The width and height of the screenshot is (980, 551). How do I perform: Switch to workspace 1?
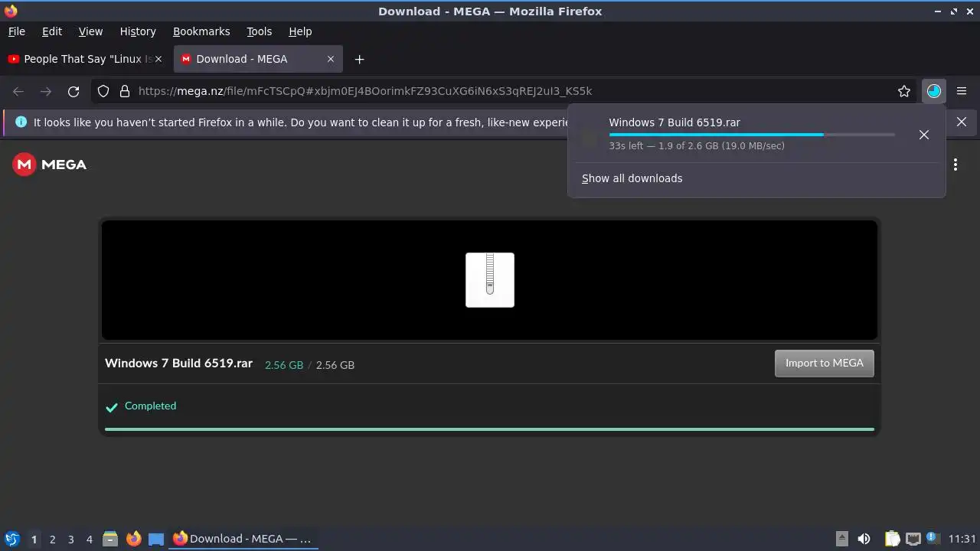[x=34, y=539]
